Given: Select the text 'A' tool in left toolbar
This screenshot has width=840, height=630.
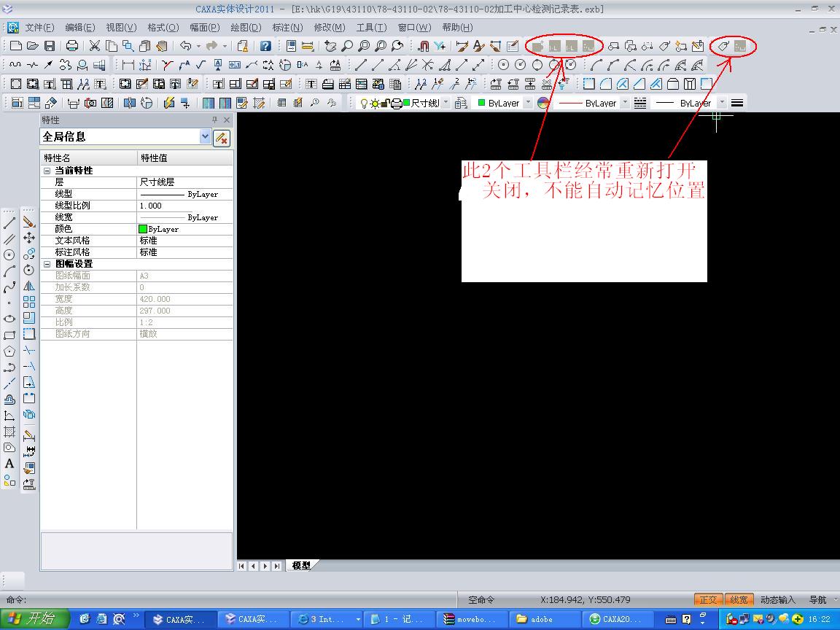Looking at the screenshot, I should click(9, 464).
